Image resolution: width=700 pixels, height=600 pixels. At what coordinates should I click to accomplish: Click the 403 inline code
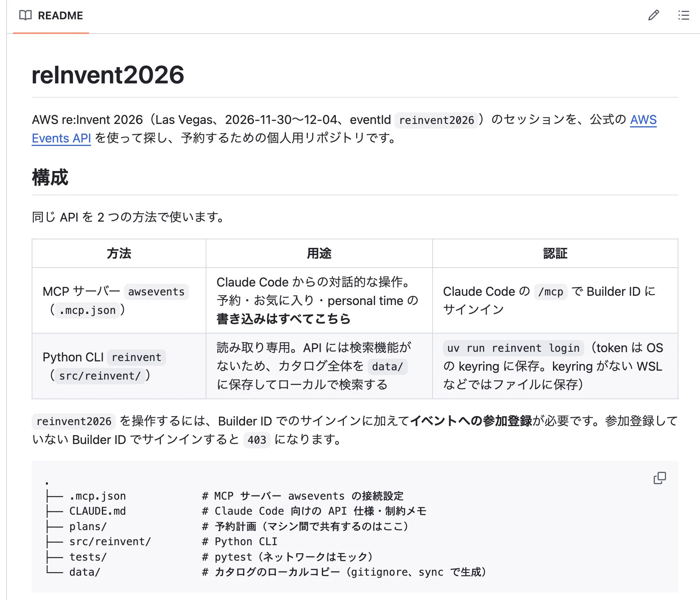[257, 440]
